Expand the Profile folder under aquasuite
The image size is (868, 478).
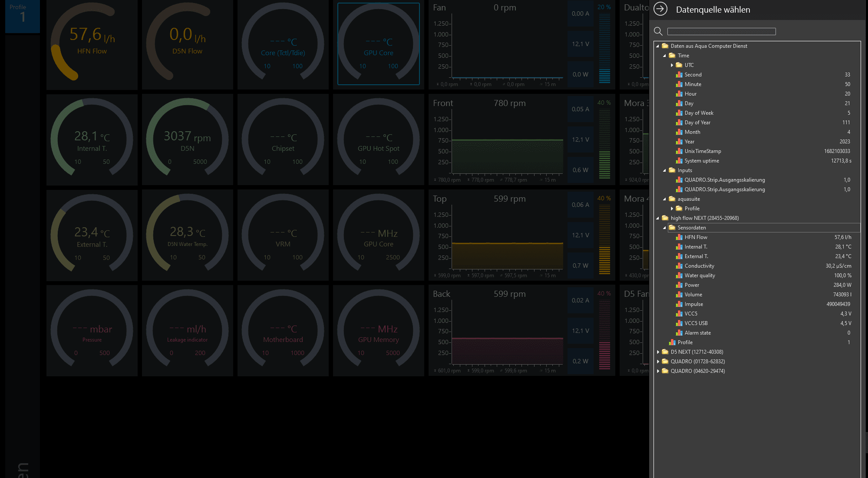tap(672, 209)
